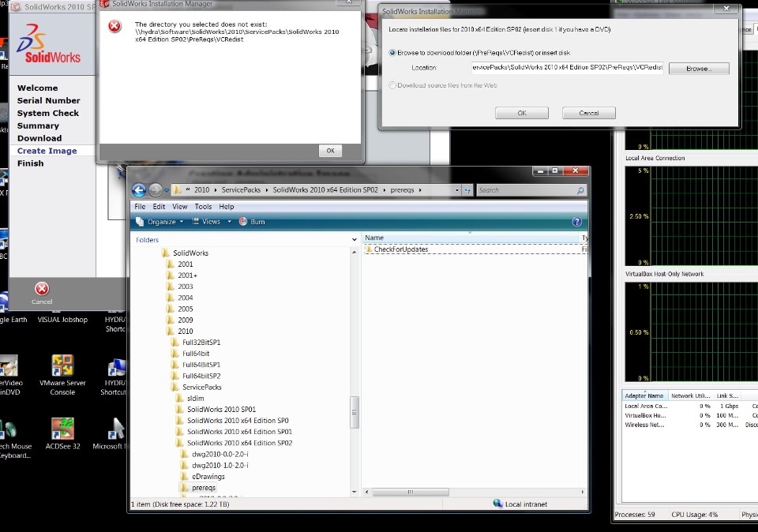Open the Organize dropdown arrow
This screenshot has width=758, height=532.
coord(182,222)
